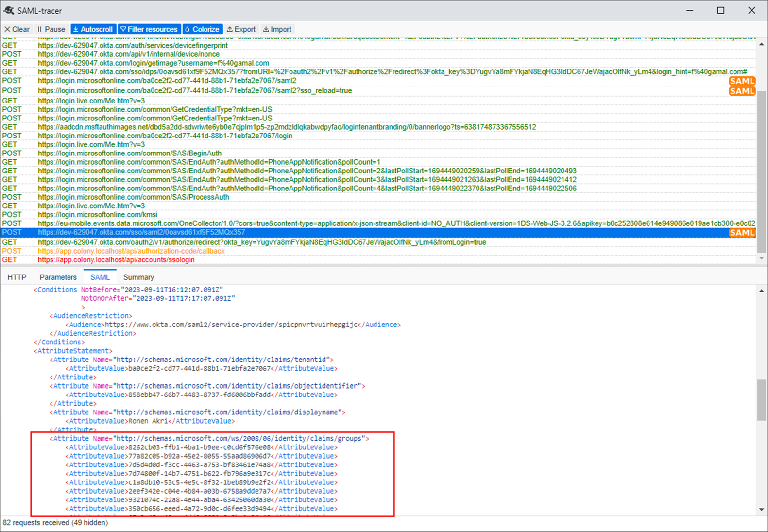Select the EndAuth pollCount=3 request
This screenshot has height=532, width=768.
click(378, 179)
